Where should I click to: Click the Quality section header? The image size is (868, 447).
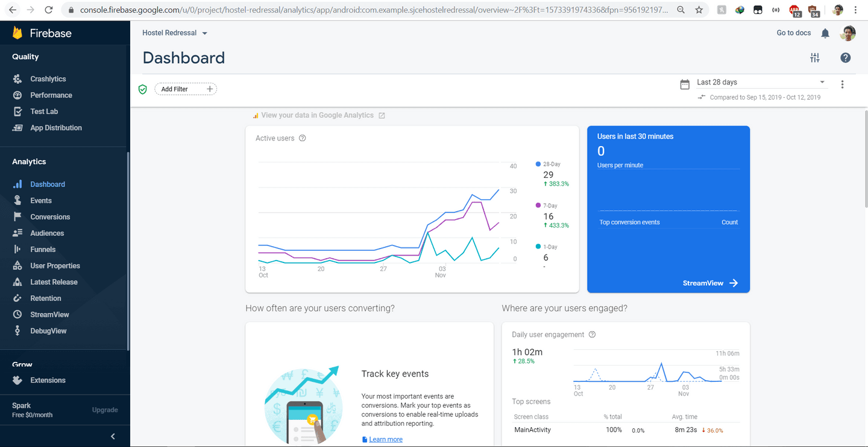pyautogui.click(x=25, y=57)
